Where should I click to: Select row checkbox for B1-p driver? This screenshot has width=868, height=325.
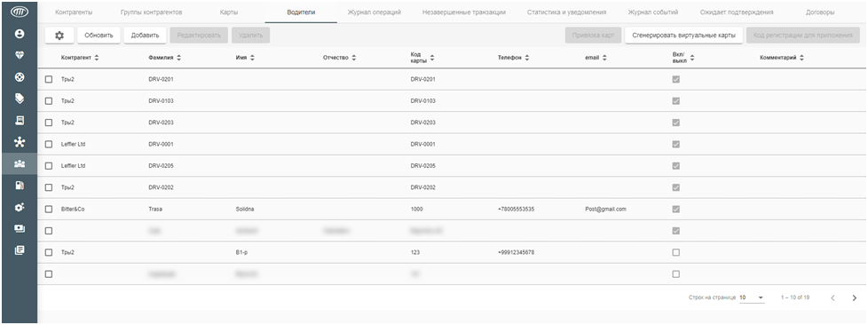click(x=49, y=252)
